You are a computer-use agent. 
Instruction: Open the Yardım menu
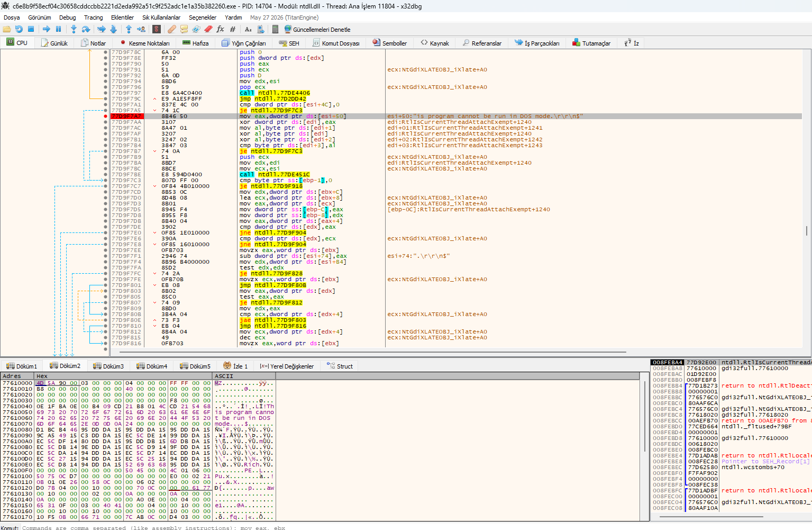(x=233, y=17)
